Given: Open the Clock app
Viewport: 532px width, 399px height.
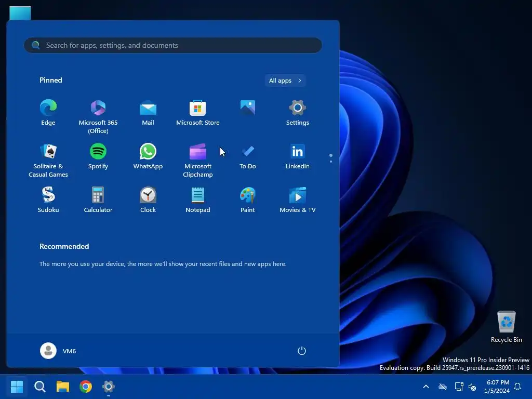Looking at the screenshot, I should coord(148,200).
